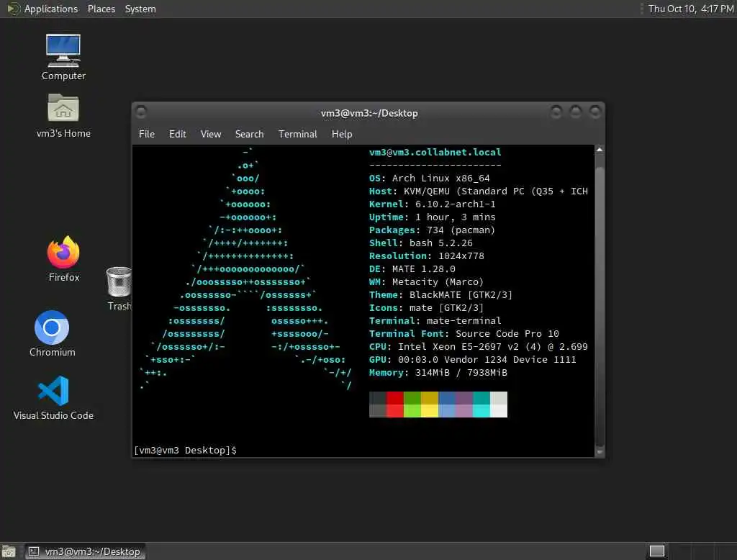Click the Kernel: 6.10.2-arch1-1 line
Screen dimensions: 737x560
(432, 204)
